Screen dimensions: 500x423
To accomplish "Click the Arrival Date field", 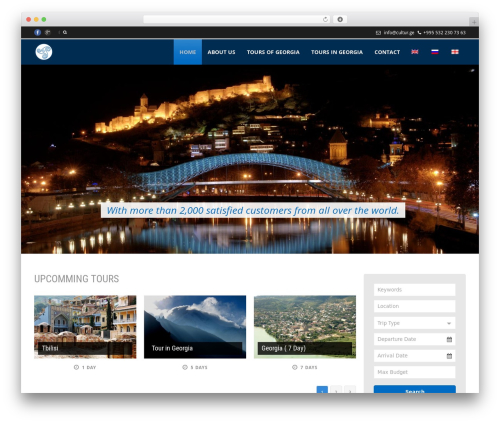I will coord(414,356).
